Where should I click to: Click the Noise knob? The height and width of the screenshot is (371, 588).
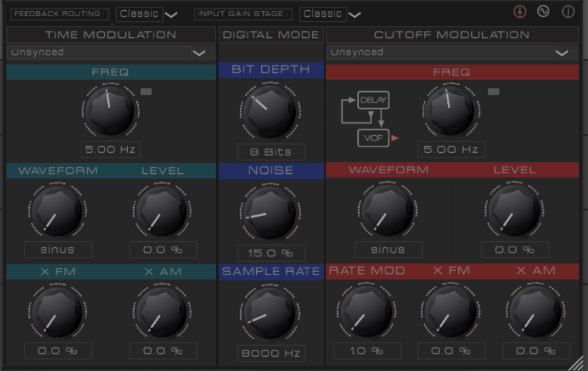271,213
